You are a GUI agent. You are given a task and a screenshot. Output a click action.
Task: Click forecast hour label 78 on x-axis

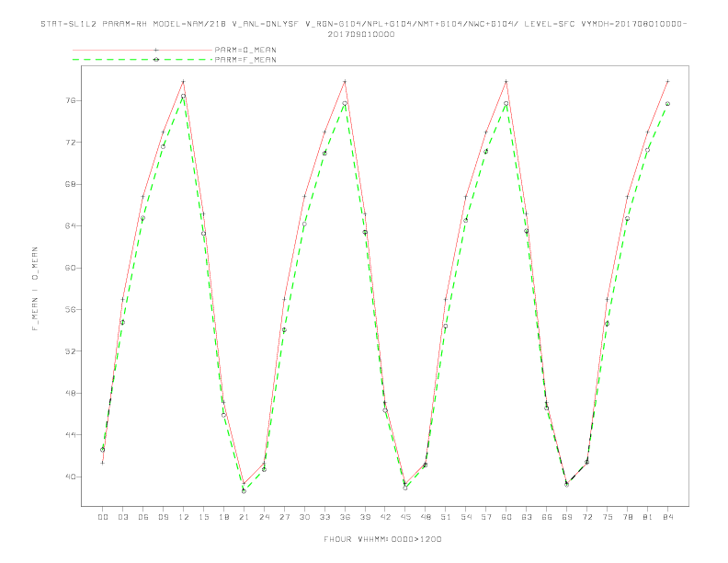pyautogui.click(x=628, y=517)
